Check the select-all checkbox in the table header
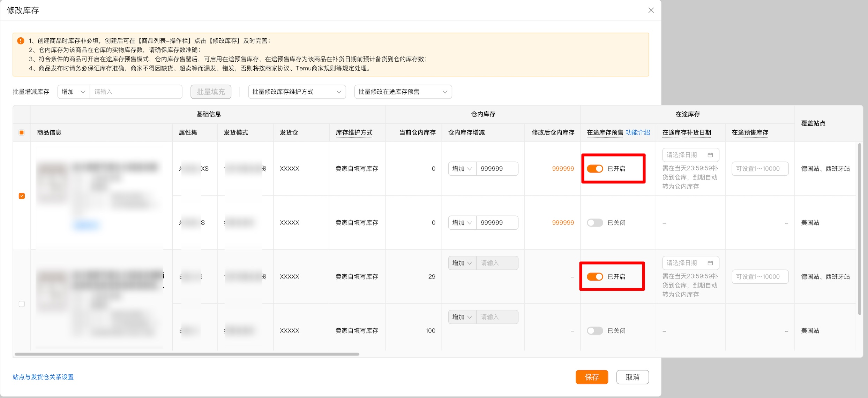The height and width of the screenshot is (398, 868). [21, 132]
